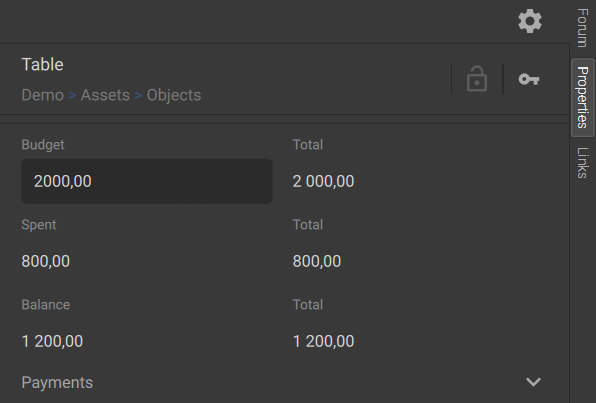Click the Budget Total value 2 000,00
Viewport: 596px width, 403px height.
[x=323, y=181]
